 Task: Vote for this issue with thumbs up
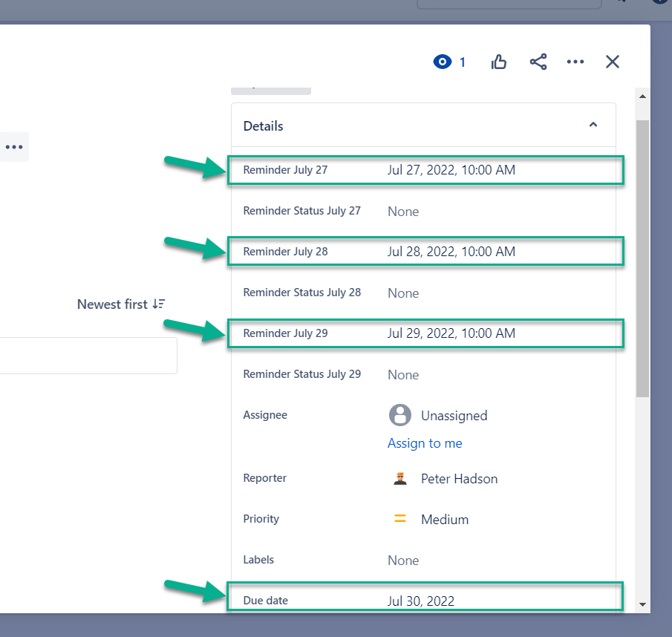coord(498,62)
